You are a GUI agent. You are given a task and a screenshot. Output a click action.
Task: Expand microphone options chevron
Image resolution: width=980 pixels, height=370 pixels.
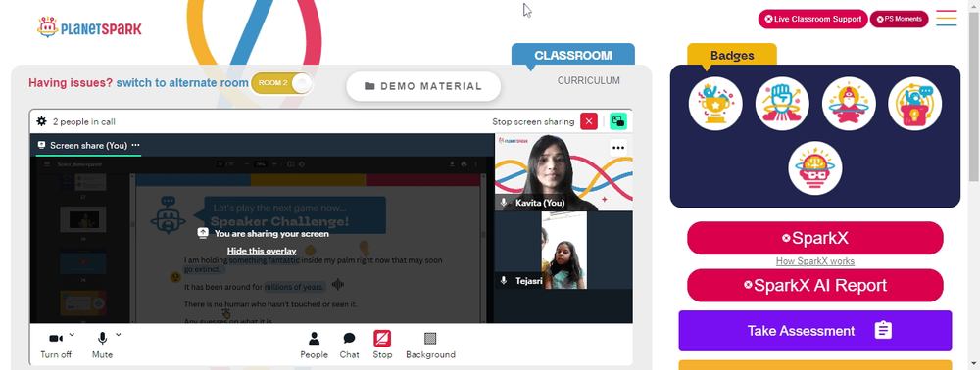point(119,335)
